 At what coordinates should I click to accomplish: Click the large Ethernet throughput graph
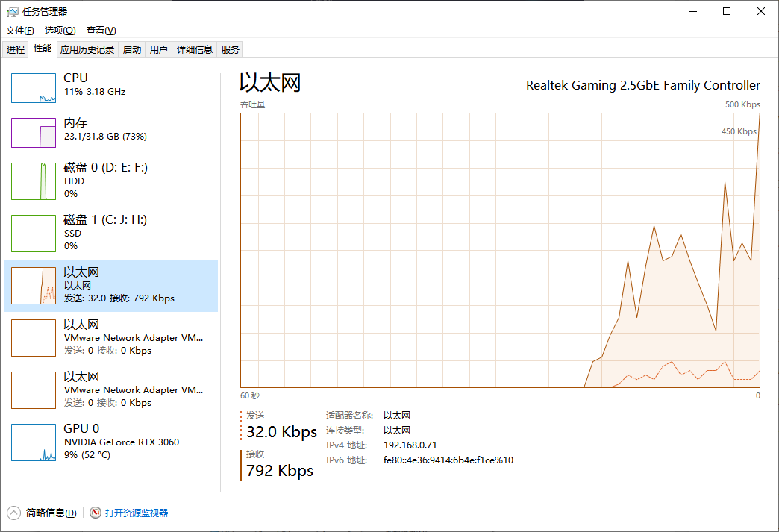[x=500, y=251]
